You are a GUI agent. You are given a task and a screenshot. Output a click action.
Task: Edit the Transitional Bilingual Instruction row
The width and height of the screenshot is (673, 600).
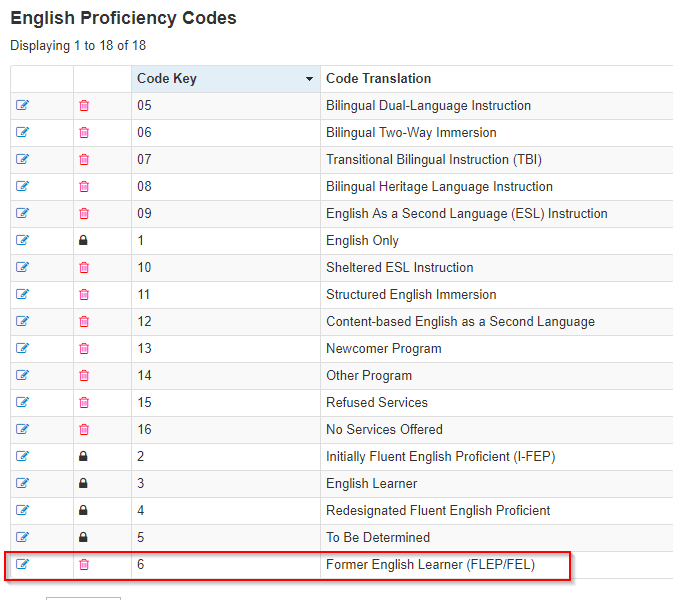coord(23,159)
